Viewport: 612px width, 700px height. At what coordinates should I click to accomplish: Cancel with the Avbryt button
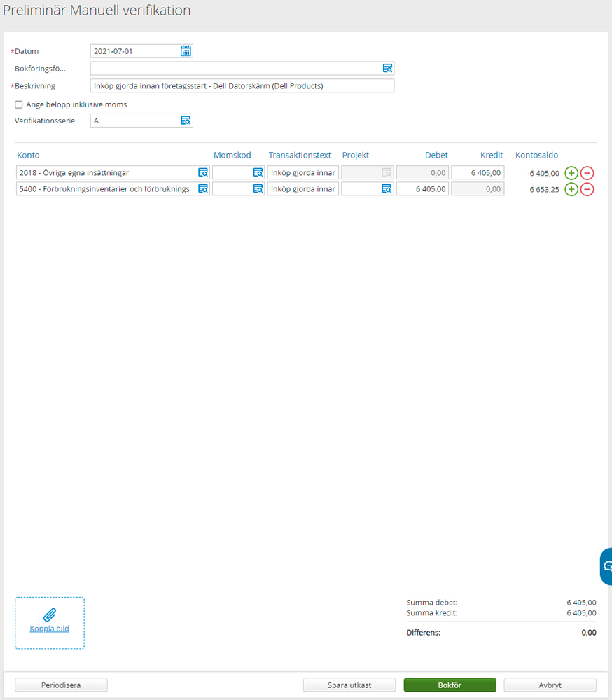coord(550,685)
